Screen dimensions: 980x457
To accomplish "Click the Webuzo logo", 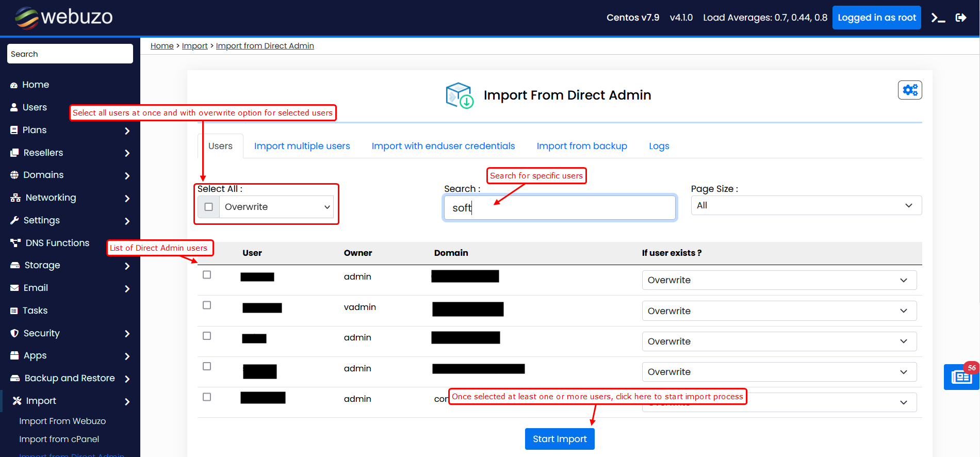I will [x=64, y=18].
